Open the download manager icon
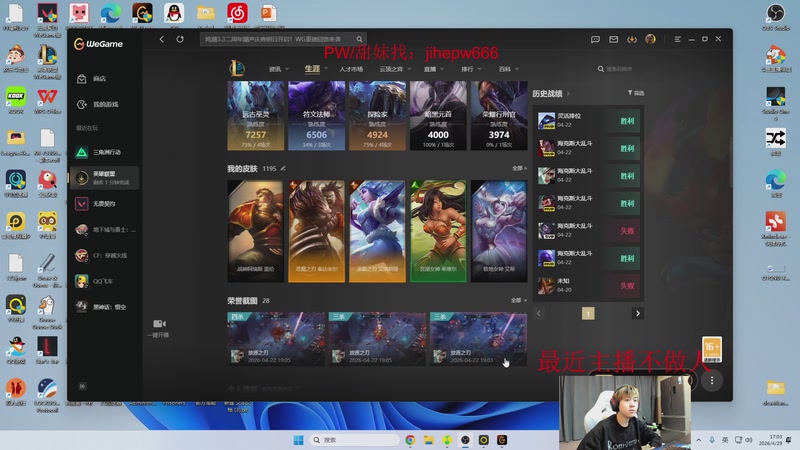The width and height of the screenshot is (800, 450). (x=632, y=39)
